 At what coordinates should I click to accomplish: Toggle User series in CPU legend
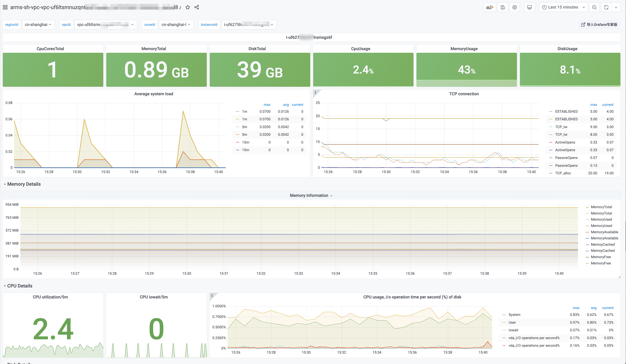(x=512, y=322)
